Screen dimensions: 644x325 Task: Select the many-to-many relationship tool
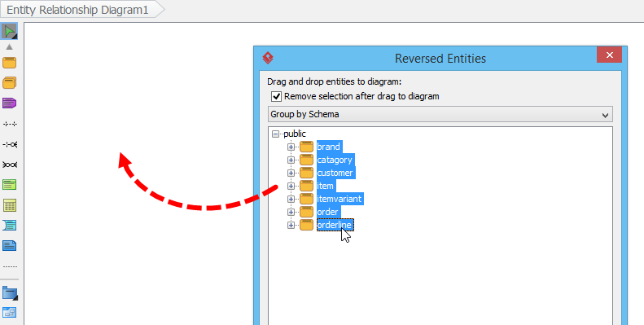(10, 165)
